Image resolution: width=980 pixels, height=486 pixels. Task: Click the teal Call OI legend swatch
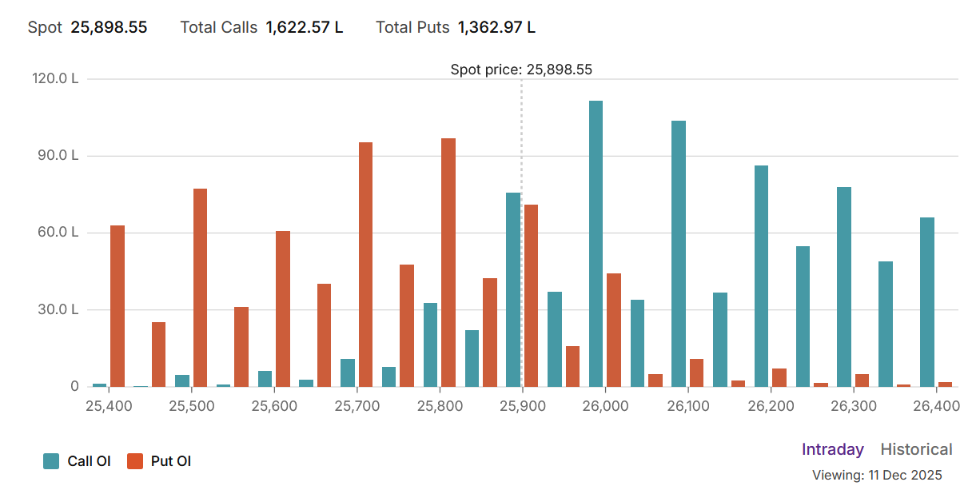pyautogui.click(x=52, y=461)
